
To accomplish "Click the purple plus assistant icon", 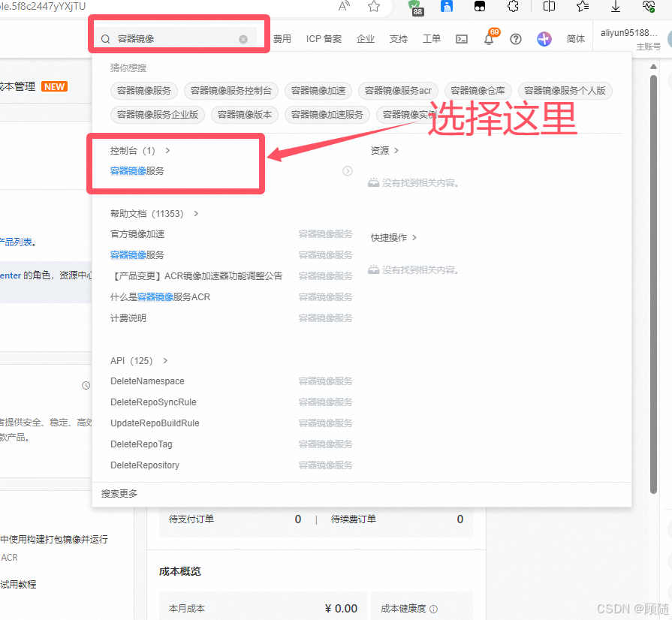I will pyautogui.click(x=544, y=40).
